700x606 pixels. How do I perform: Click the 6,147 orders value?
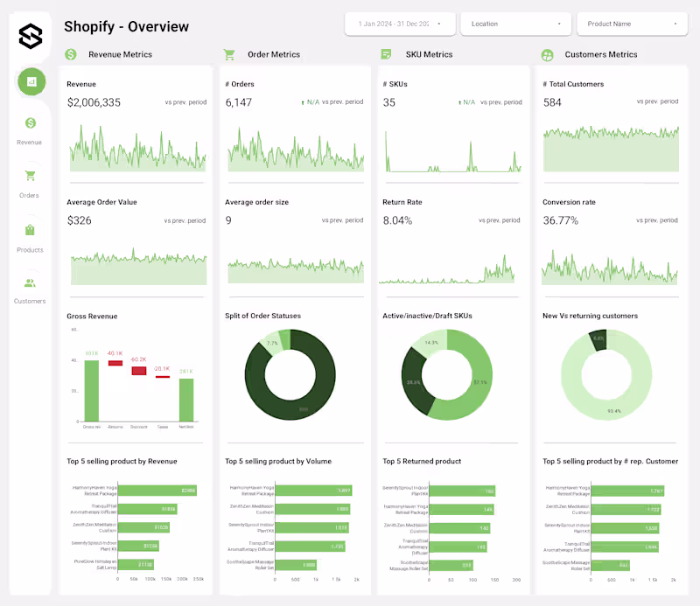point(239,102)
